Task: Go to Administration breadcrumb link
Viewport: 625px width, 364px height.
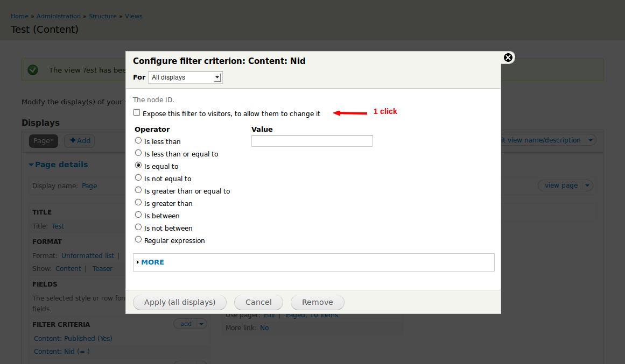Action: coord(59,16)
